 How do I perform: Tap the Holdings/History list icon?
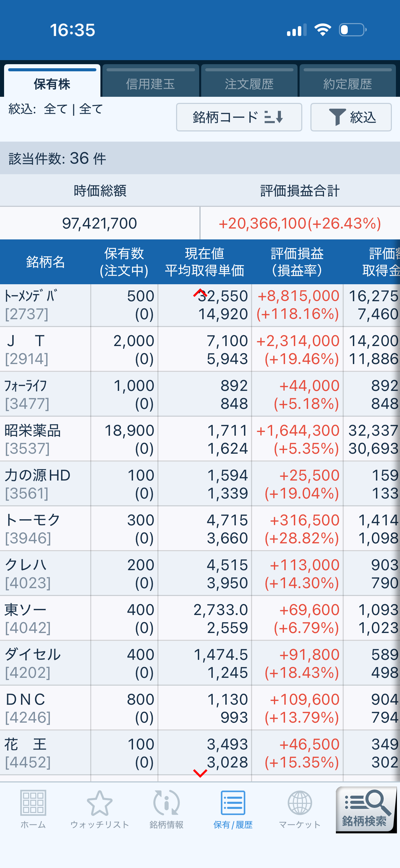[x=233, y=803]
